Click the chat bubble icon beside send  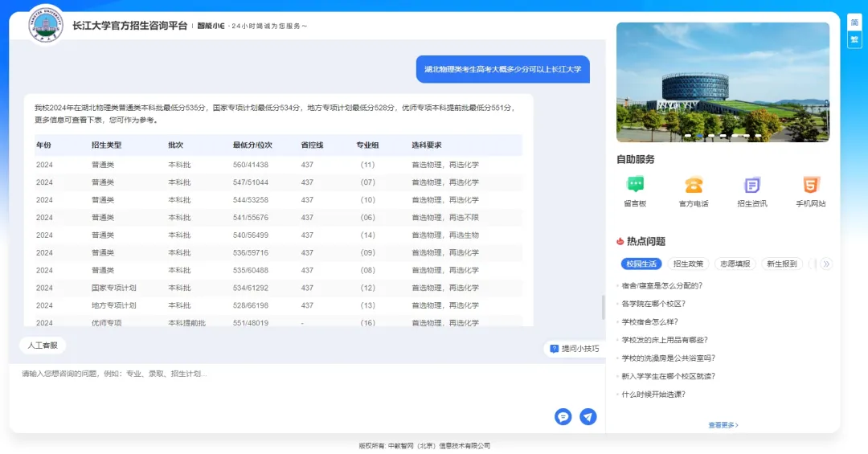pyautogui.click(x=563, y=416)
